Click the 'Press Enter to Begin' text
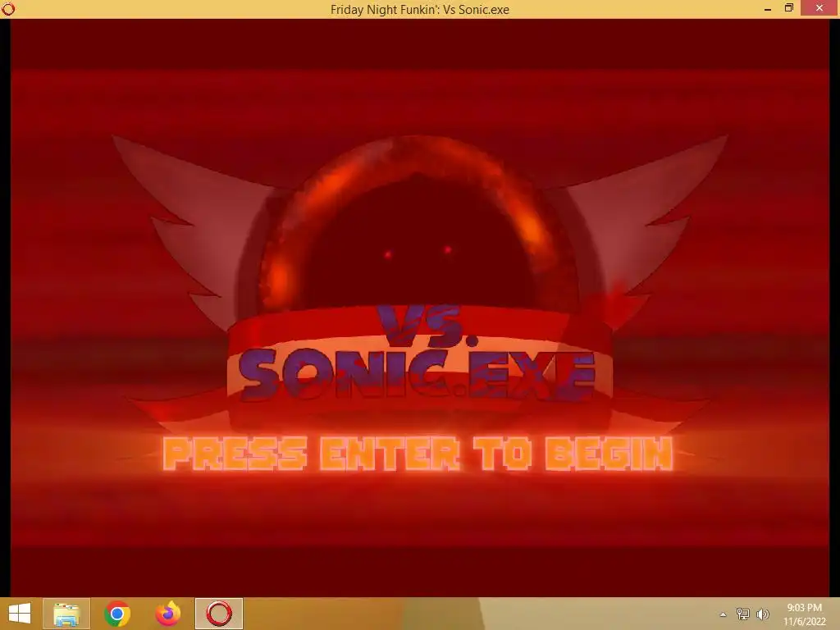This screenshot has height=630, width=840. pyautogui.click(x=418, y=453)
